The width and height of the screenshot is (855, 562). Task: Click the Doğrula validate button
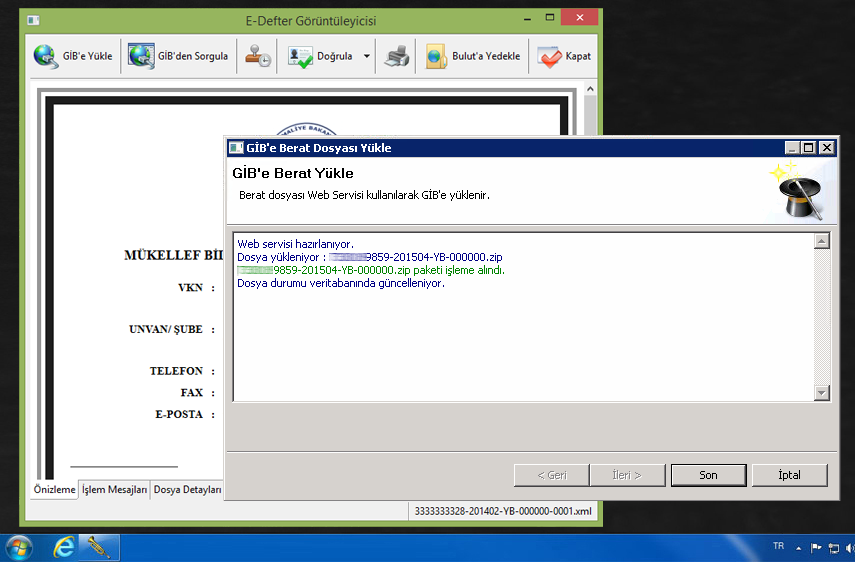pos(321,57)
